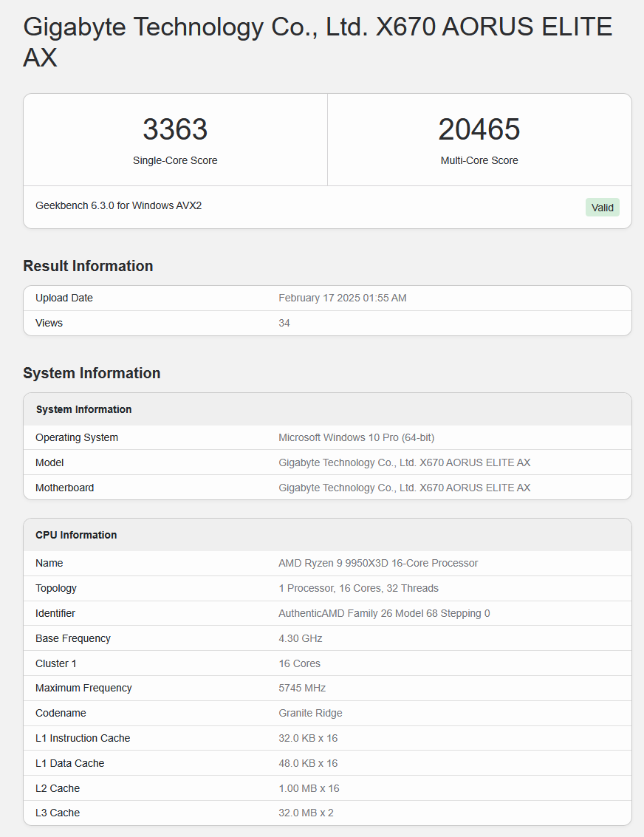Click the February 17 2025 01:55 AM value

point(343,298)
